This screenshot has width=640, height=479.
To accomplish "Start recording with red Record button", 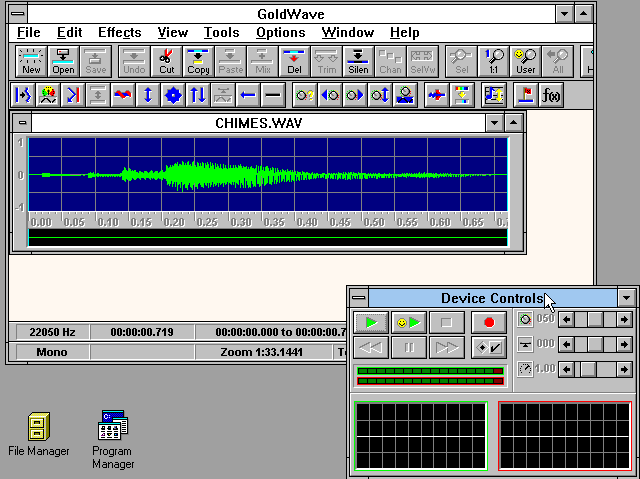I will [x=489, y=323].
